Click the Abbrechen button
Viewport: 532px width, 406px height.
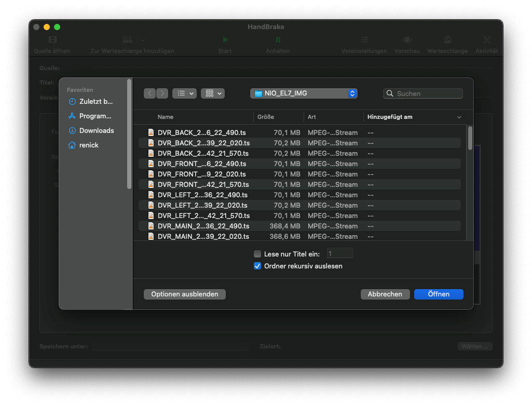pyautogui.click(x=385, y=294)
